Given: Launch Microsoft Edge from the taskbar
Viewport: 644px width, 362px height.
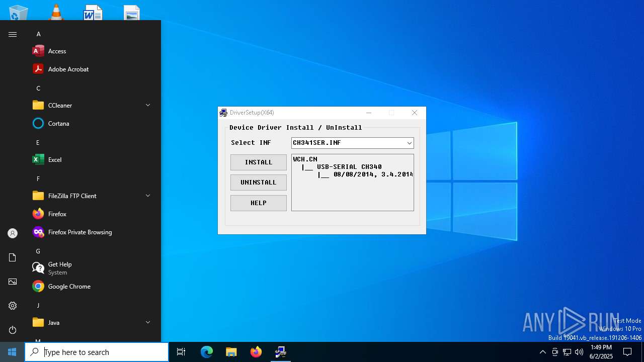Looking at the screenshot, I should 207,352.
